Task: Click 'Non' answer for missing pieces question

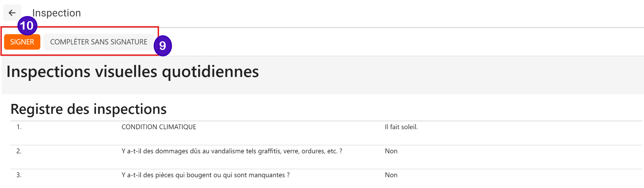Action: [391, 175]
